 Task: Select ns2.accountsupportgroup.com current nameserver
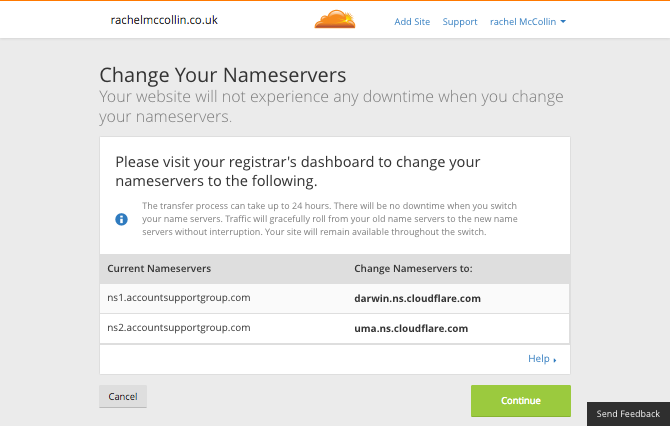(179, 328)
